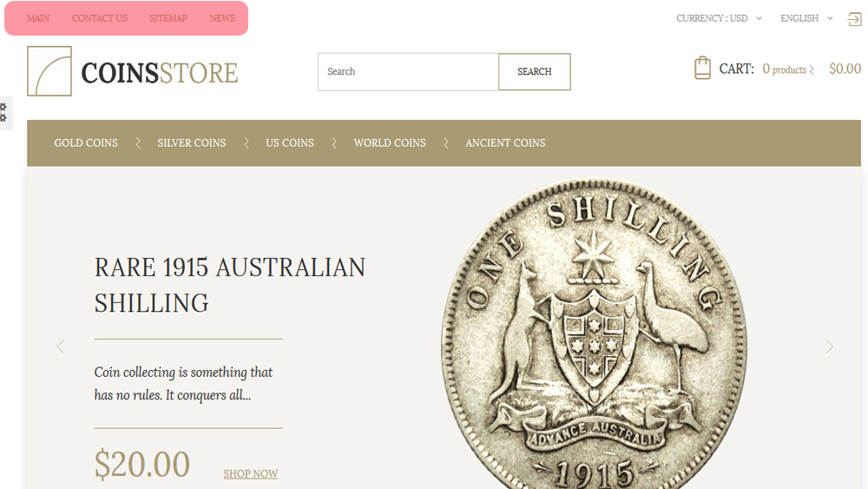Go to previous slide arrow
The image size is (868, 489).
(x=61, y=347)
